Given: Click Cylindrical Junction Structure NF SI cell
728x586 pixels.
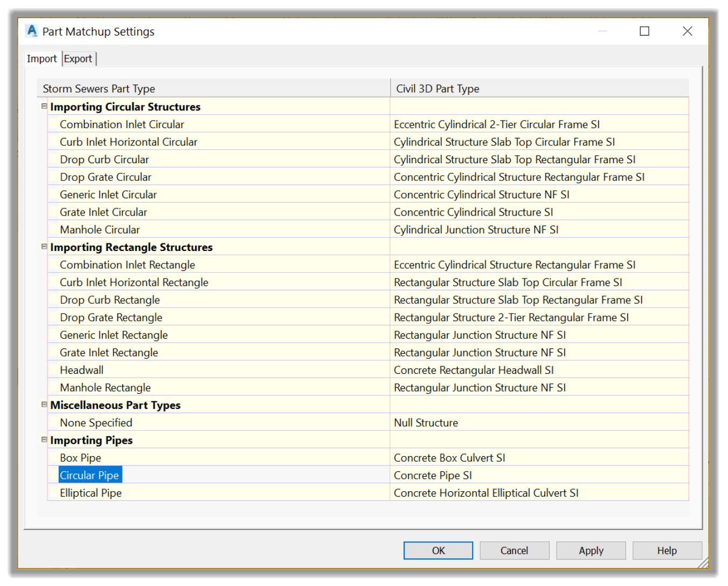Looking at the screenshot, I should coord(539,230).
